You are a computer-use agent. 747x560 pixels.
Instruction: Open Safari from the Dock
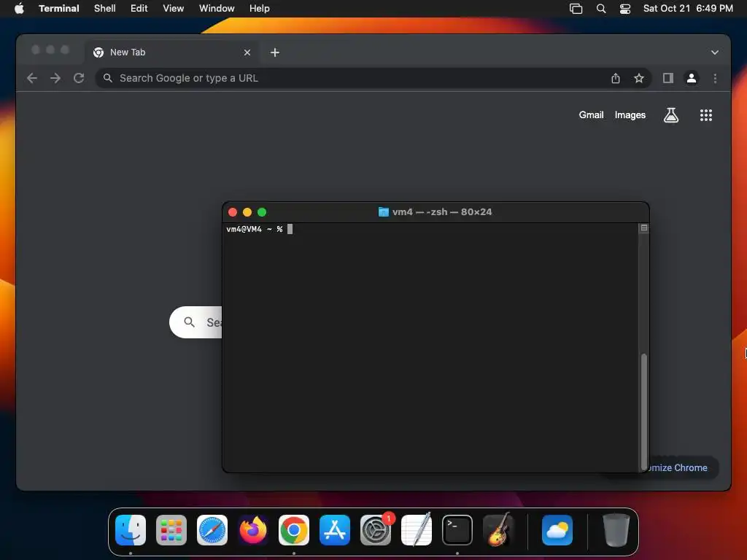[x=212, y=530]
